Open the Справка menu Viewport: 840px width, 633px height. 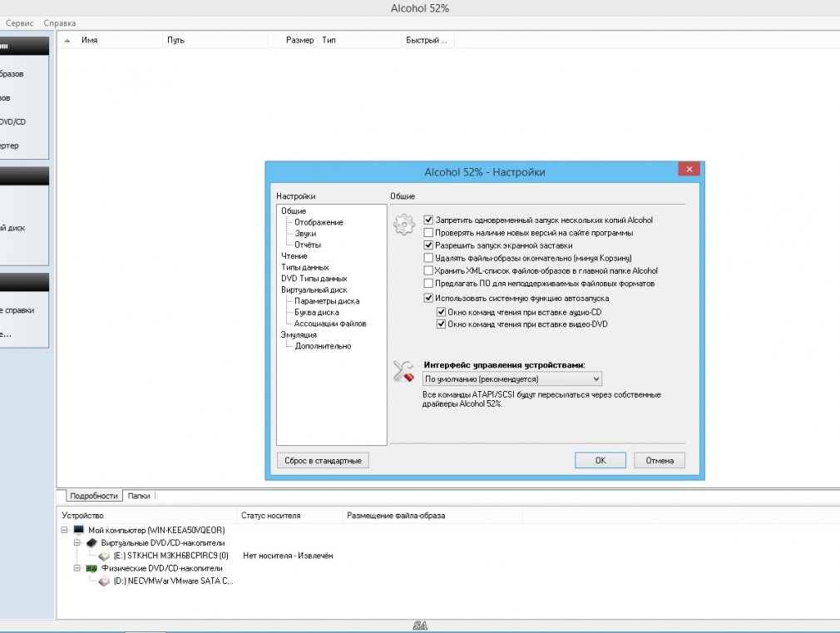click(x=59, y=23)
